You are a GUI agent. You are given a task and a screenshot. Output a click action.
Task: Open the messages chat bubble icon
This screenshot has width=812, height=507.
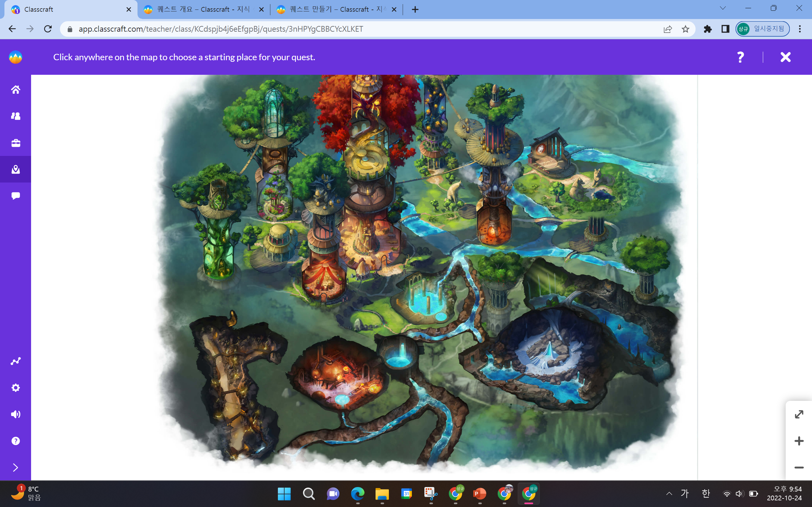click(16, 196)
